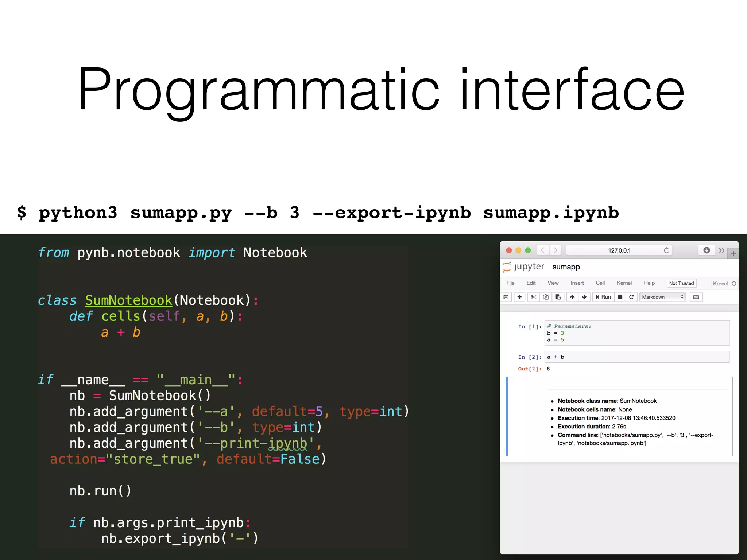Click the 'a + b' code cell

click(x=637, y=357)
